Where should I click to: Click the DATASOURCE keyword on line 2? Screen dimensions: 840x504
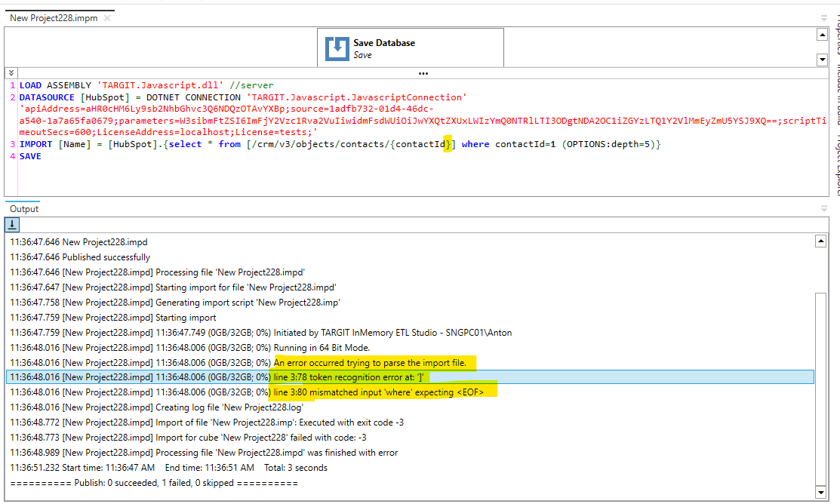point(47,97)
